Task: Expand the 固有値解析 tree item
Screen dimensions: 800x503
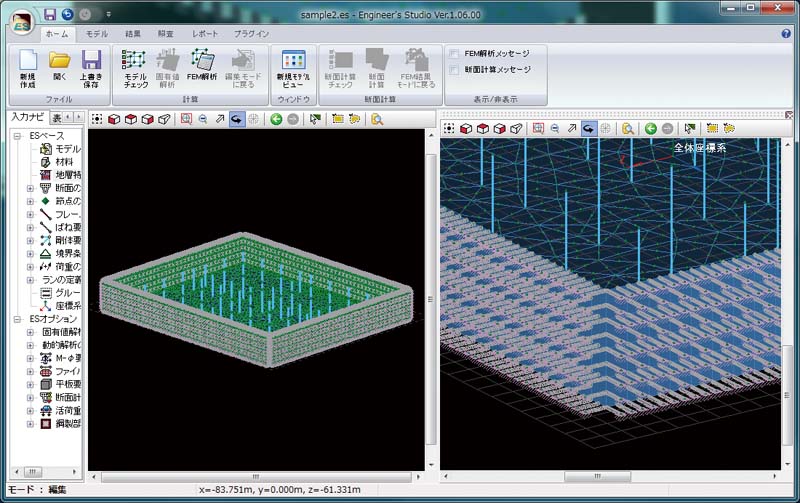Action: 30,332
